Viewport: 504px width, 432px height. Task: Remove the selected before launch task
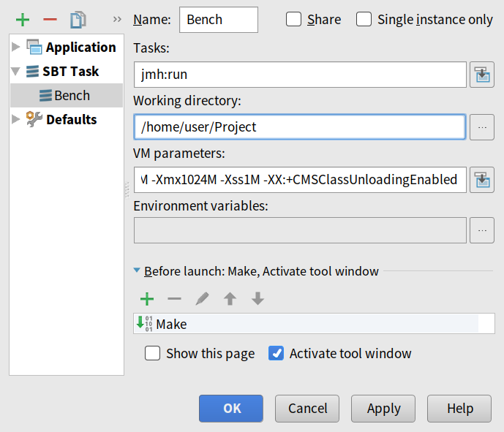tap(174, 298)
